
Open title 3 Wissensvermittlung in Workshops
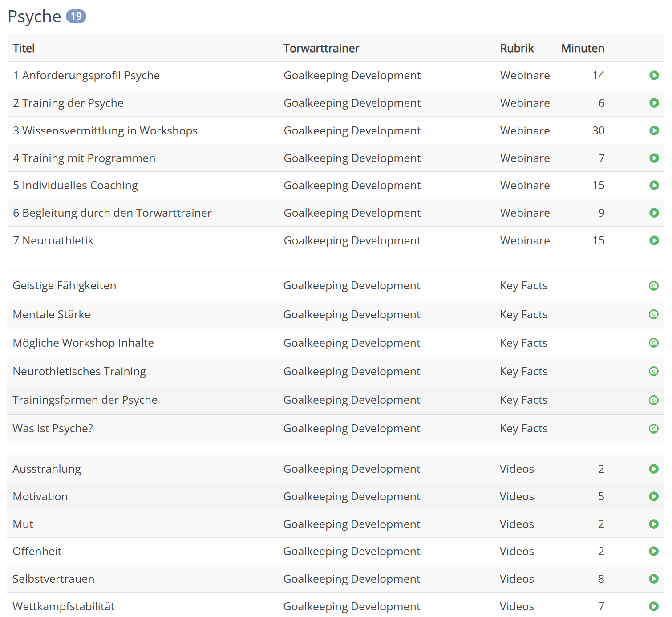(x=105, y=130)
